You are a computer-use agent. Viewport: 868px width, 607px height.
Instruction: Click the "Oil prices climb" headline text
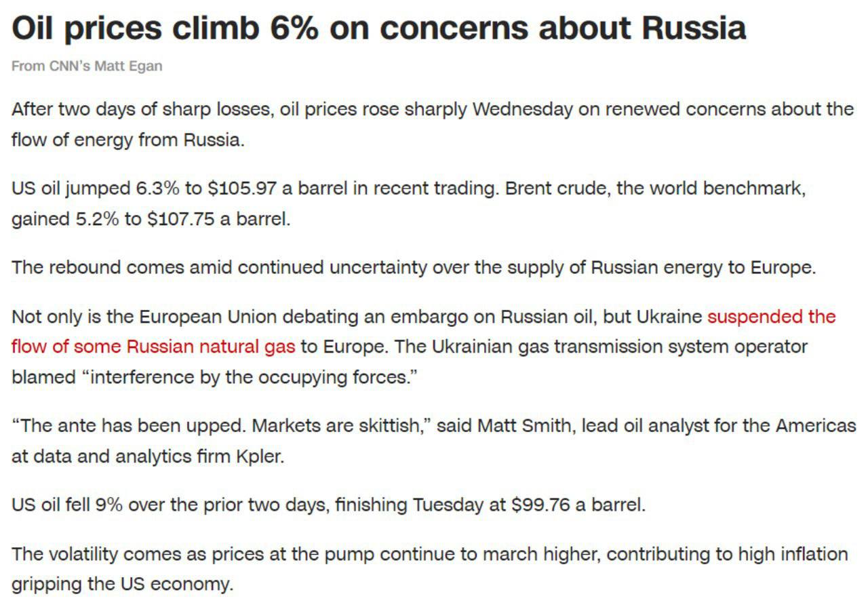136,28
